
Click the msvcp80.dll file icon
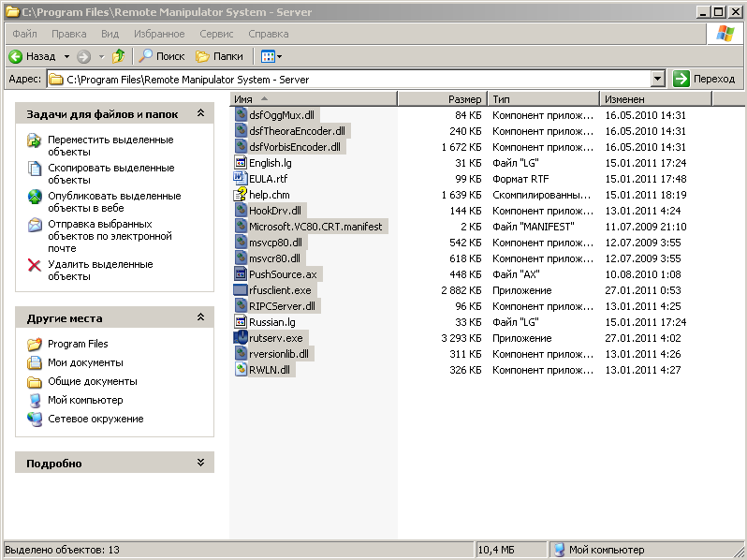tap(241, 243)
